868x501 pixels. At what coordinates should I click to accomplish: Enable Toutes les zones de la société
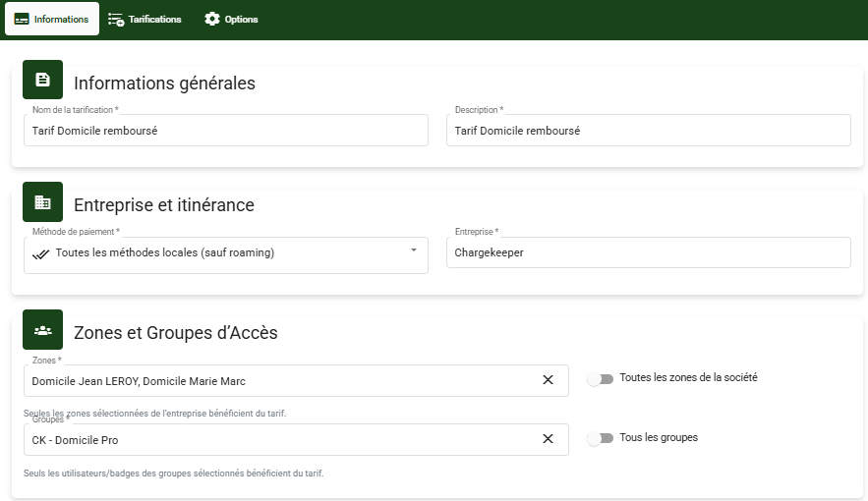pyautogui.click(x=600, y=379)
